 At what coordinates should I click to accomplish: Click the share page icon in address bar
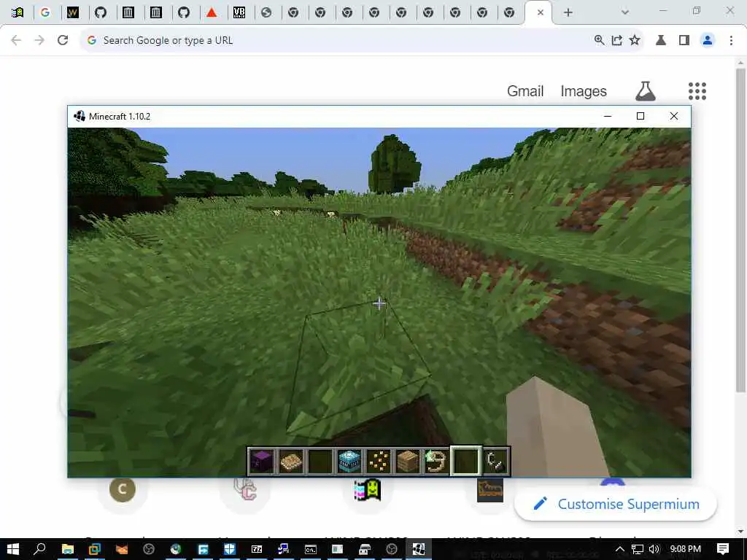click(617, 40)
